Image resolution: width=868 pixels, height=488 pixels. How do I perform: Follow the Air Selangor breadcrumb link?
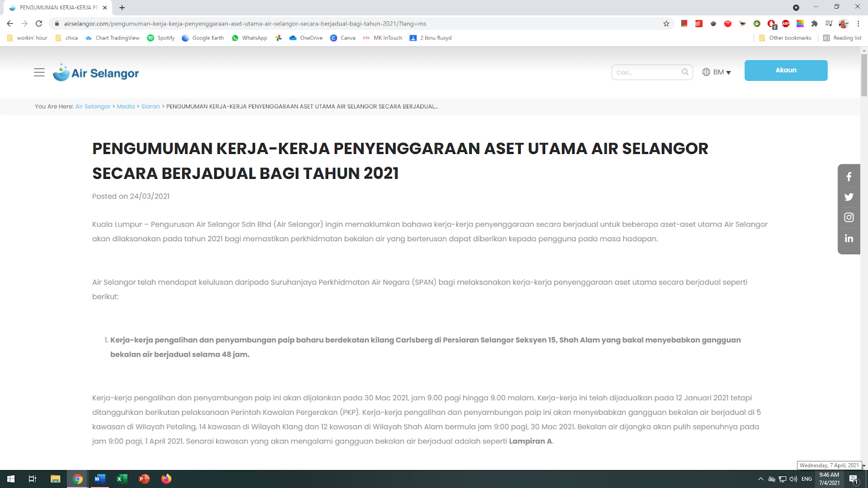[x=93, y=106]
